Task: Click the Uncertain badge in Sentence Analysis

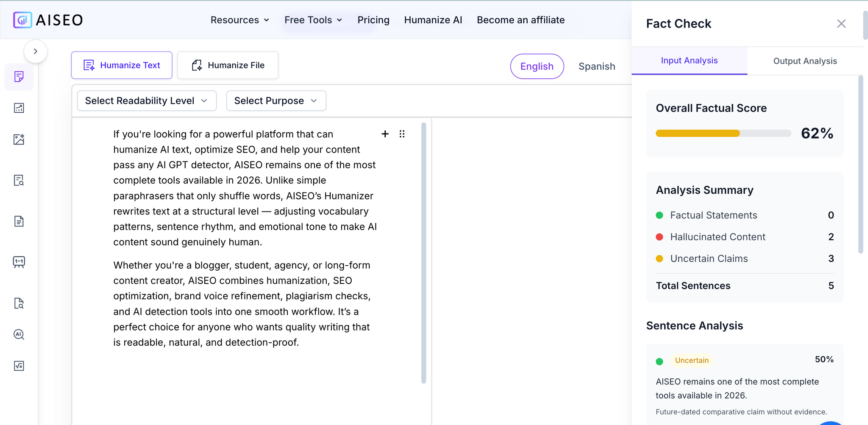Action: (x=692, y=360)
